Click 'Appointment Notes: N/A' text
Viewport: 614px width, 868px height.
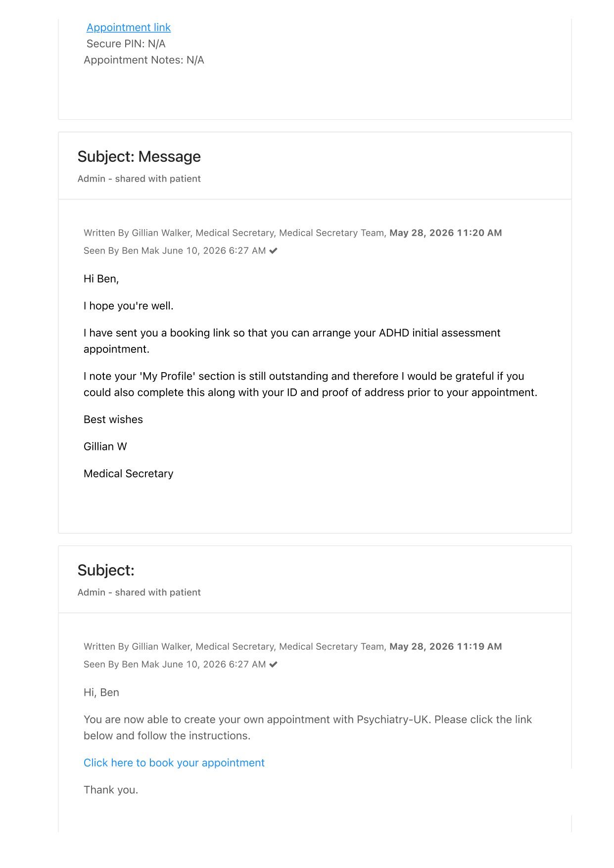click(144, 60)
